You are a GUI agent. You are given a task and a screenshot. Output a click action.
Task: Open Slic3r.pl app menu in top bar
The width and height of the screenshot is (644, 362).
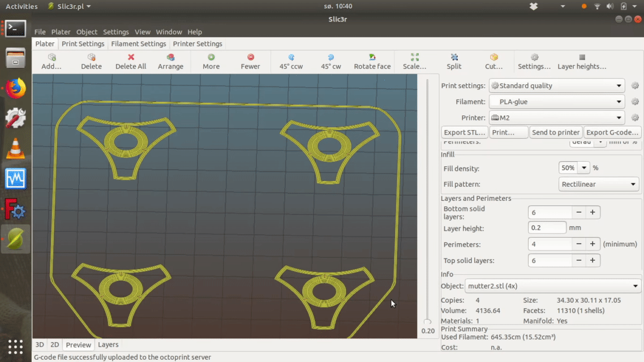tap(70, 6)
